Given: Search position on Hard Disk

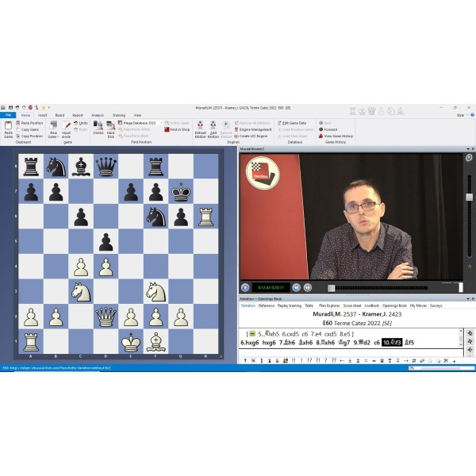Looking at the screenshot, I should pos(111,129).
